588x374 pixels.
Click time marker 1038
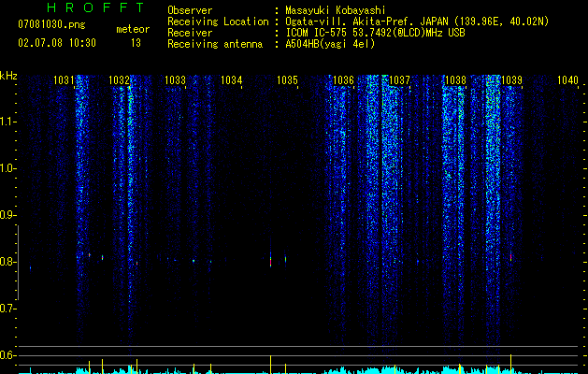point(455,80)
